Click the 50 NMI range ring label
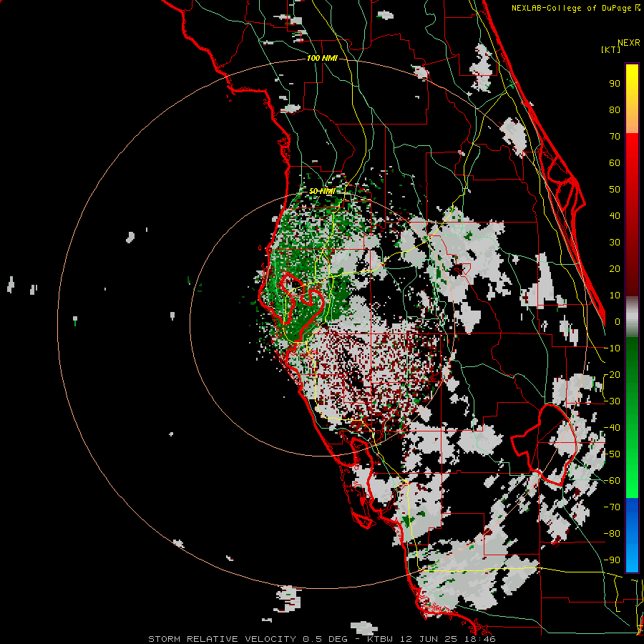 [x=322, y=191]
